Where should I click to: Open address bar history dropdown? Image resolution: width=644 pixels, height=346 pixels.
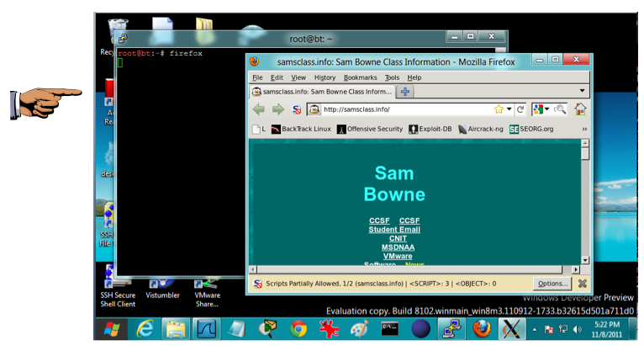click(509, 109)
